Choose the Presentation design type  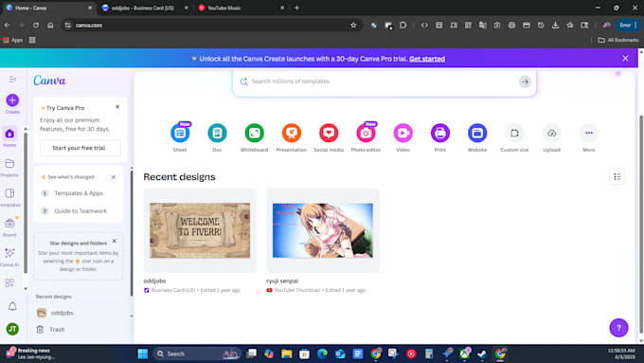(291, 134)
